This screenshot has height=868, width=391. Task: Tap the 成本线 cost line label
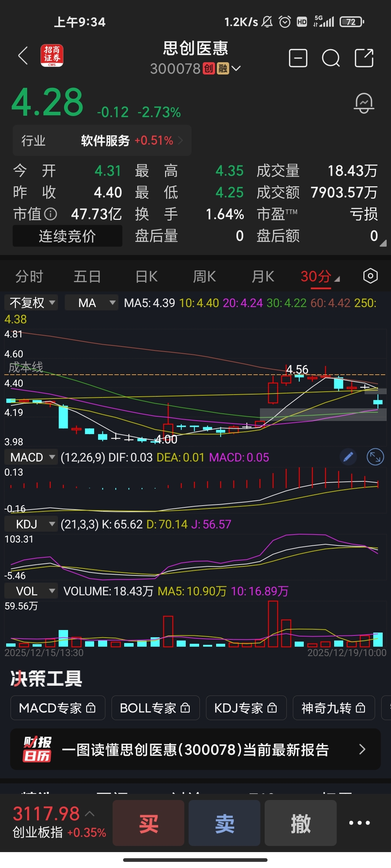[x=26, y=367]
